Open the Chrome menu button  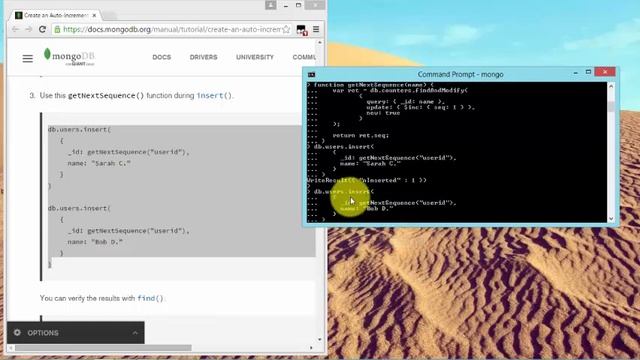click(316, 29)
